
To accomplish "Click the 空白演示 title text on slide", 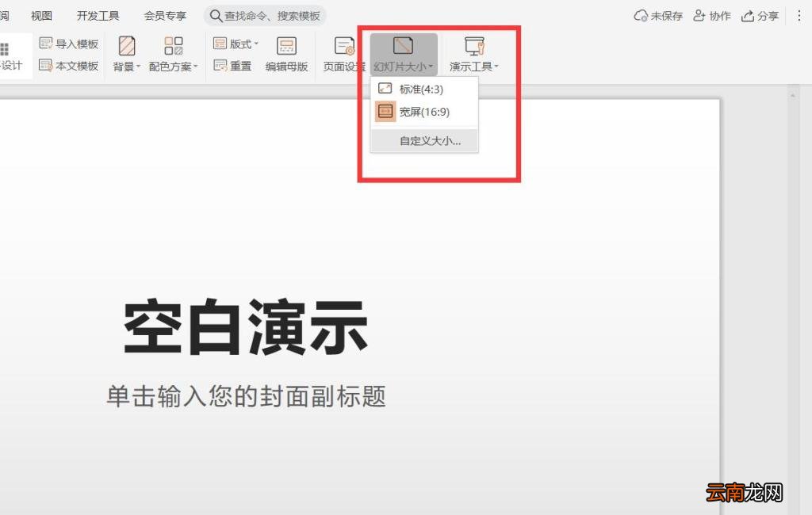I will (246, 327).
